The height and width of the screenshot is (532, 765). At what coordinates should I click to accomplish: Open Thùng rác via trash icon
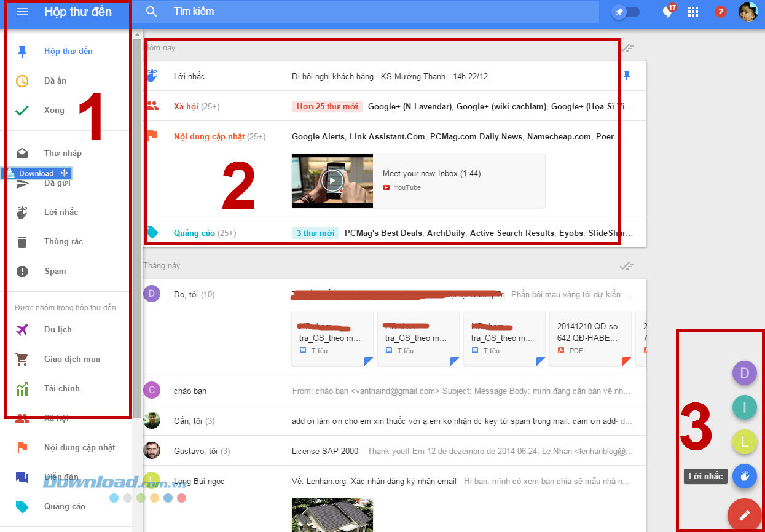coord(22,241)
